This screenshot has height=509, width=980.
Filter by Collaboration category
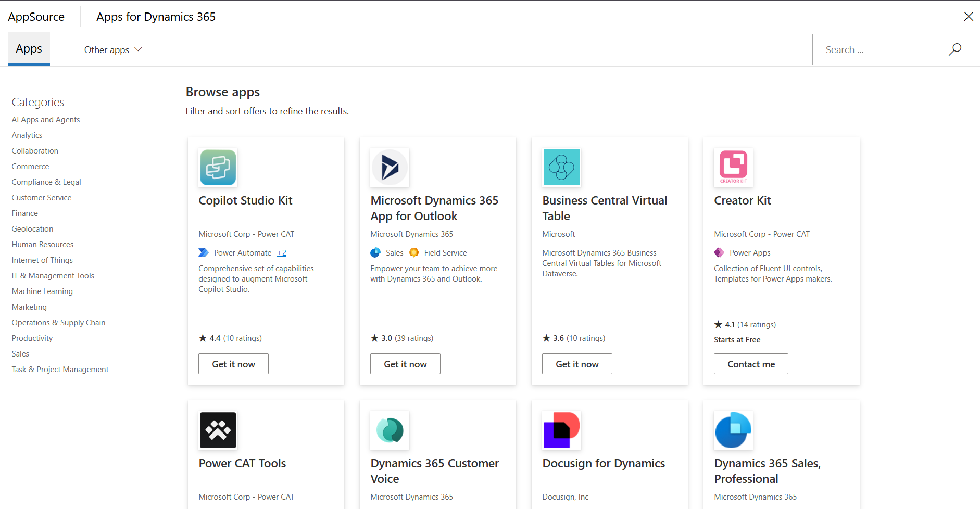35,151
